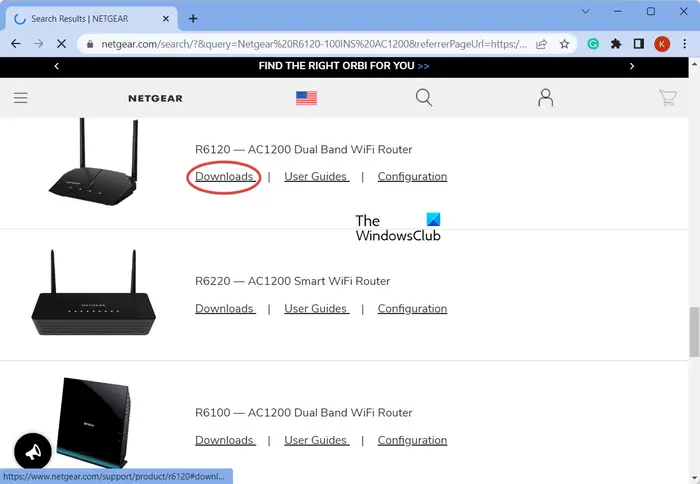Show next banner with right arrow
700x484 pixels.
(632, 66)
